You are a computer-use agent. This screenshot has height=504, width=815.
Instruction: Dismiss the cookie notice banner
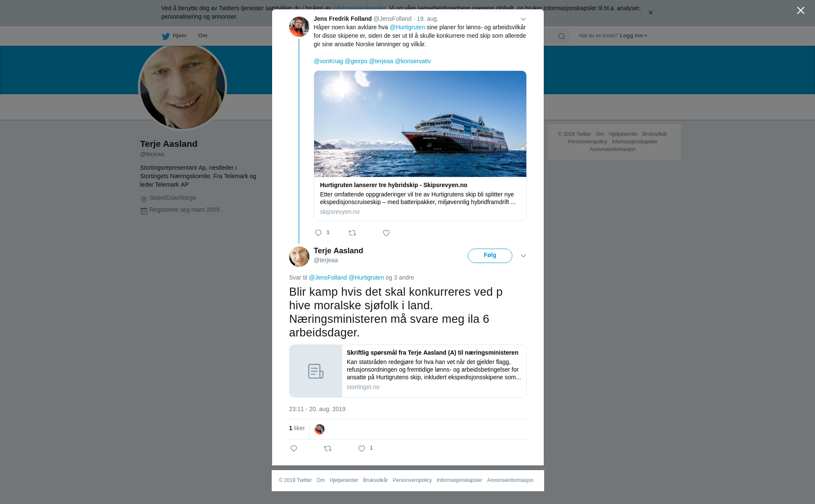[x=650, y=13]
